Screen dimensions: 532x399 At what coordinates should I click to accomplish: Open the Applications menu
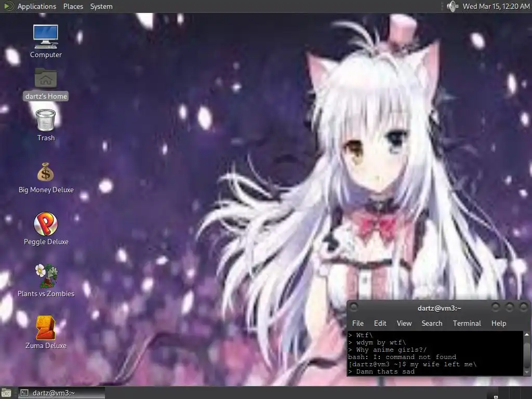37,6
